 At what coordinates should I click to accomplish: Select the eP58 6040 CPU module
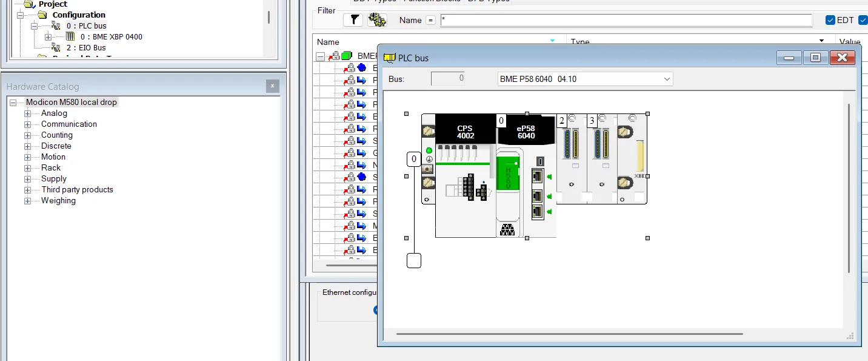pos(526,176)
